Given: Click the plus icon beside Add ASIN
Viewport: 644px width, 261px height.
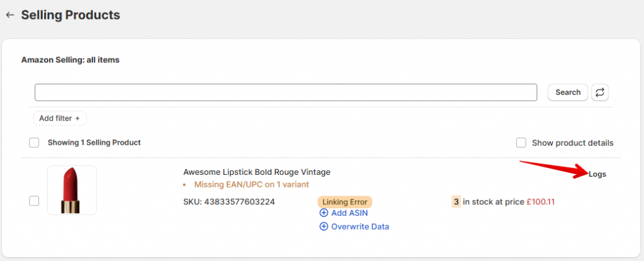Looking at the screenshot, I should (324, 213).
